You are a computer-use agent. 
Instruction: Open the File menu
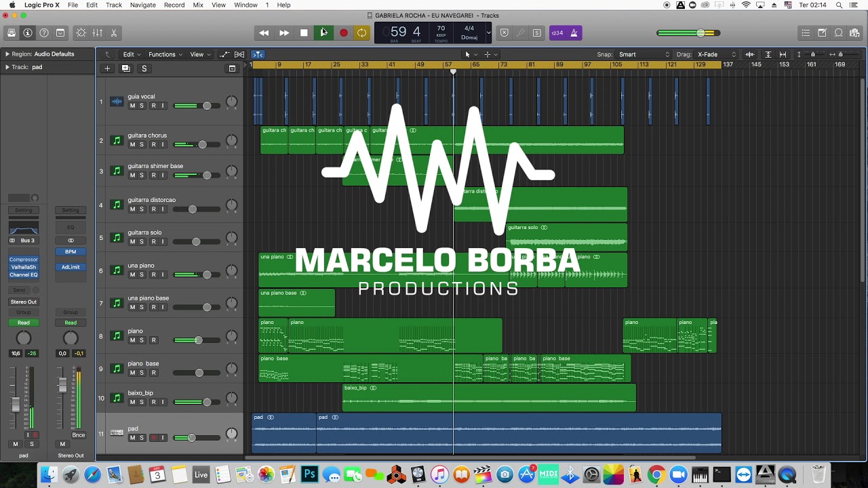pyautogui.click(x=73, y=5)
